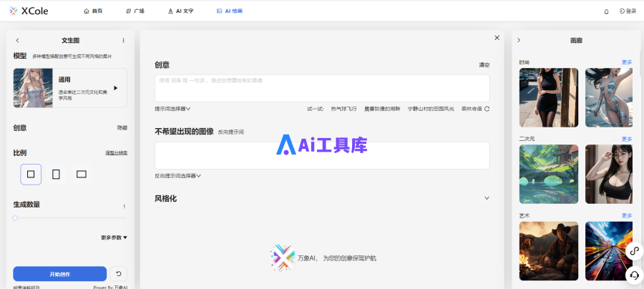644x289 pixels.
Task: Open the black dress street photo thumbnail
Action: 549,98
